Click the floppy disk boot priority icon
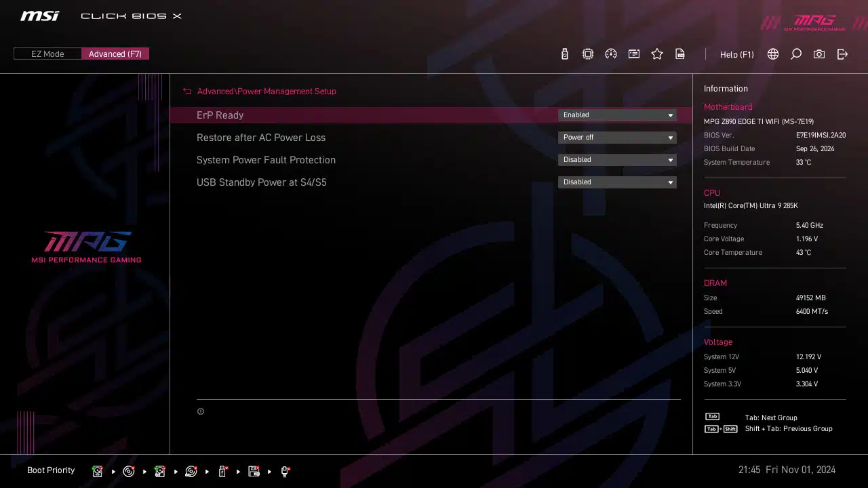868x488 pixels. click(254, 471)
